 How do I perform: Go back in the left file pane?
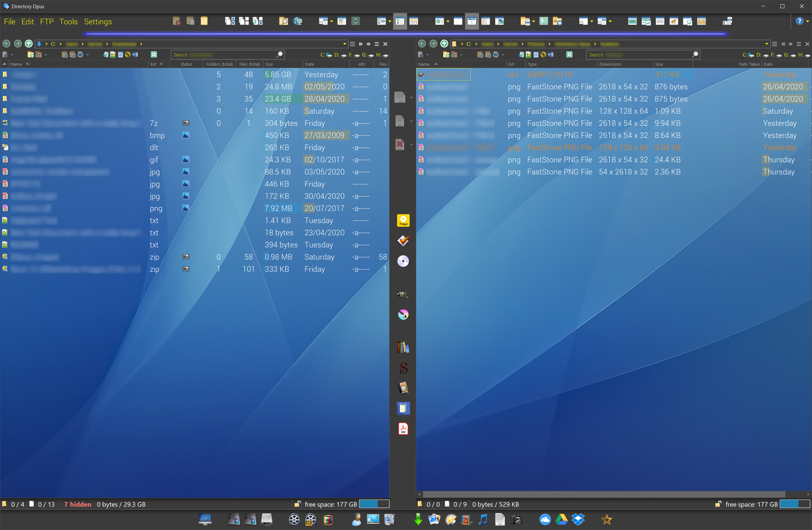(x=7, y=44)
